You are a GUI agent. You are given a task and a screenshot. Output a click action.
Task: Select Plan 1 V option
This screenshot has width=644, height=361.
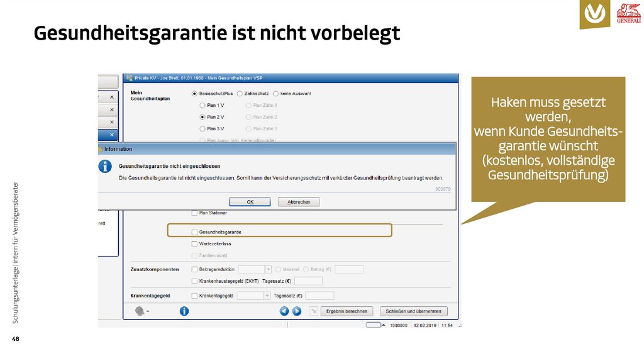(202, 106)
